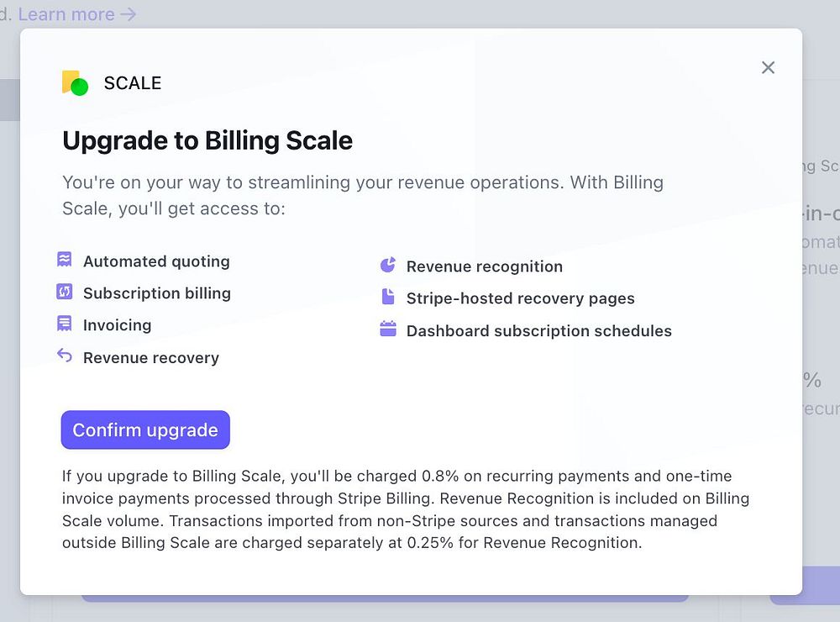Click the Subscription billing icon
Viewport: 840px width, 622px height.
pyautogui.click(x=64, y=292)
